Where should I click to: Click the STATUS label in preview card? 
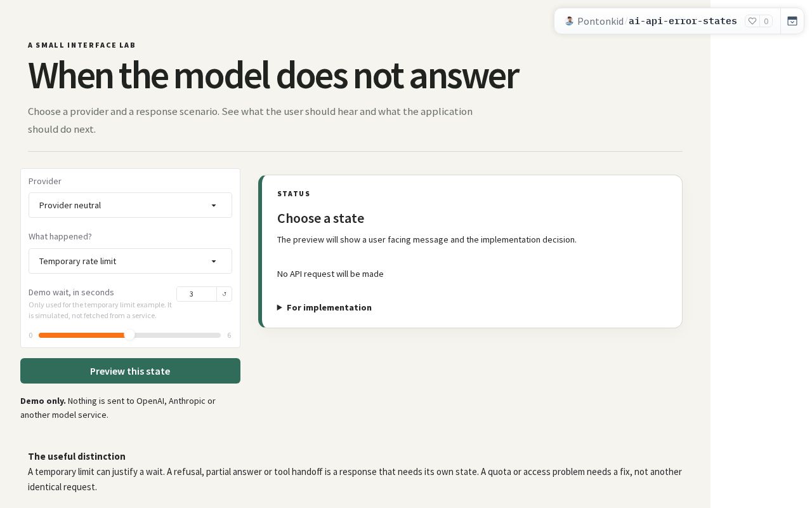(x=294, y=194)
